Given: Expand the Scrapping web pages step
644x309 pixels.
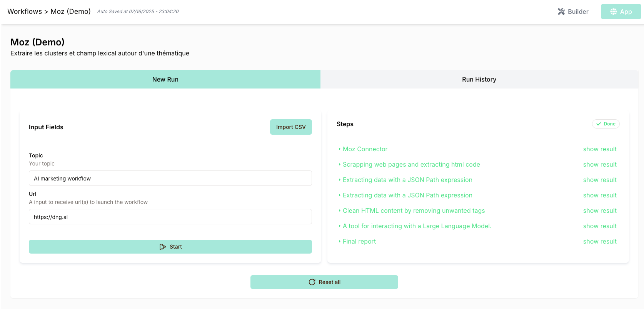Looking at the screenshot, I should (x=411, y=164).
